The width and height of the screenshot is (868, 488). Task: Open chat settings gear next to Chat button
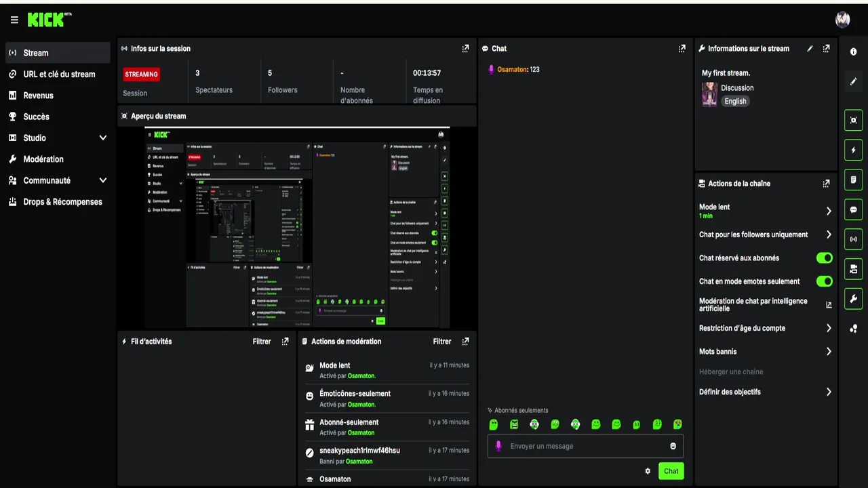pyautogui.click(x=648, y=471)
